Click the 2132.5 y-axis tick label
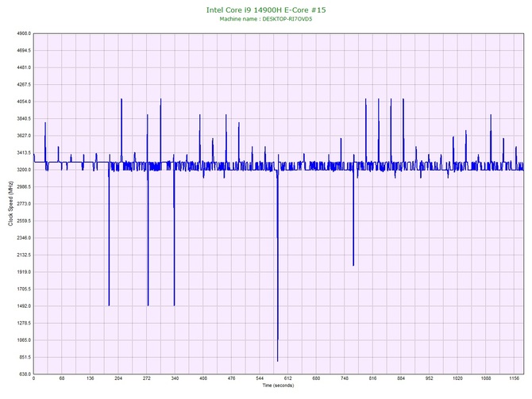 pyautogui.click(x=24, y=255)
